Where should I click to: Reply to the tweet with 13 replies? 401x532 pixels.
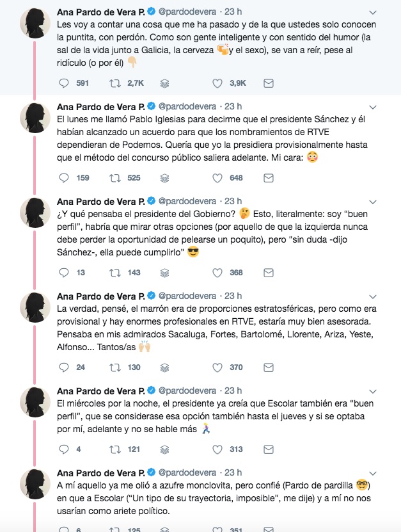click(x=63, y=273)
